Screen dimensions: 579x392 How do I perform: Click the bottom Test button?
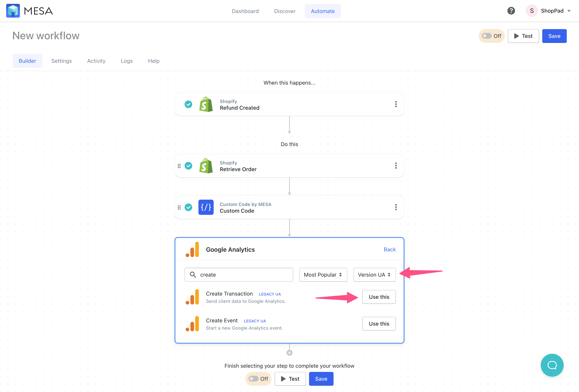(x=290, y=379)
